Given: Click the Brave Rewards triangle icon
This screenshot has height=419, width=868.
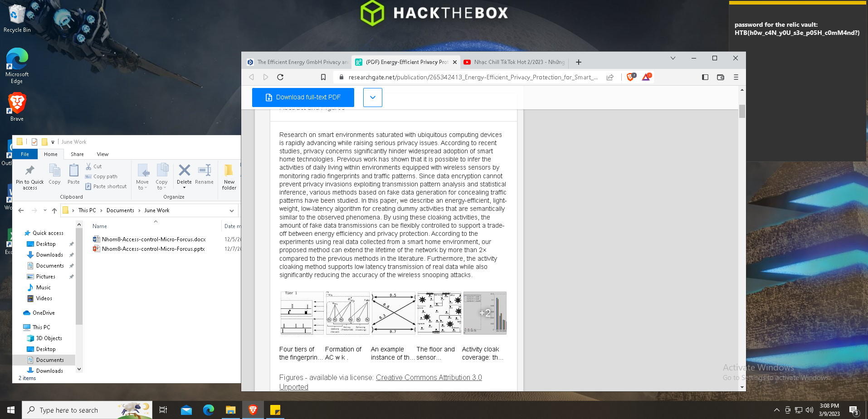Looking at the screenshot, I should 646,77.
